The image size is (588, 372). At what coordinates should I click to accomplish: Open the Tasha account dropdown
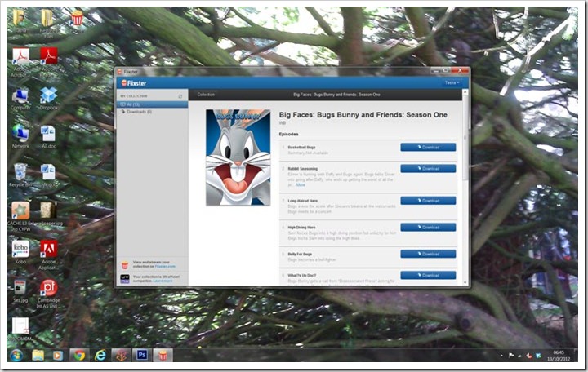click(x=452, y=82)
